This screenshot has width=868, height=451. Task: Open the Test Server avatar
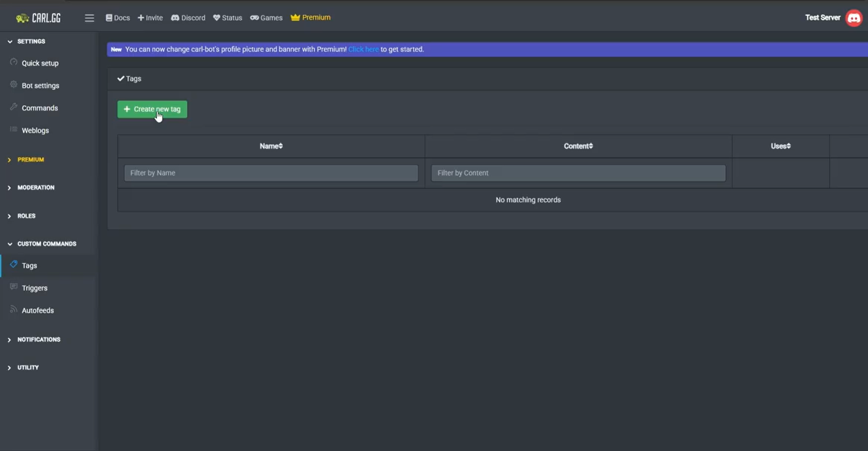854,18
